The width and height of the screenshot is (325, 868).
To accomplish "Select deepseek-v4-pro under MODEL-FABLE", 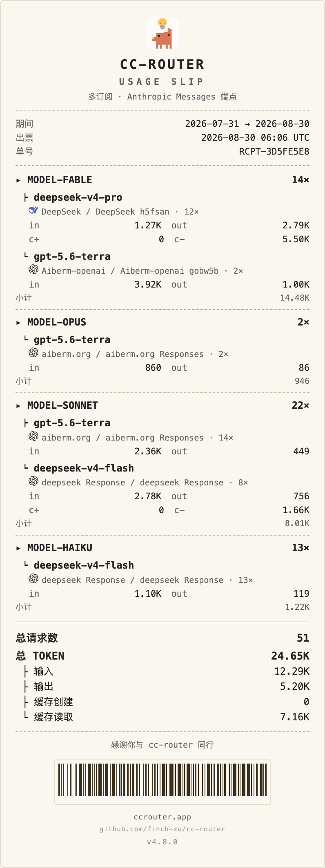I will point(78,197).
